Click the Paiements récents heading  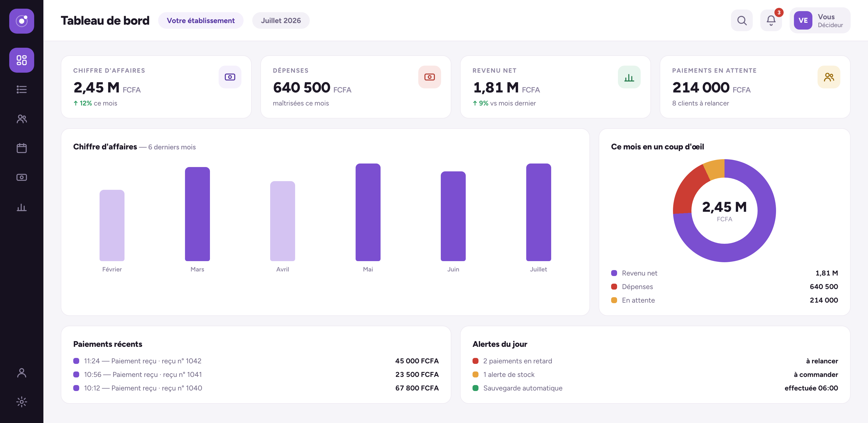(107, 344)
